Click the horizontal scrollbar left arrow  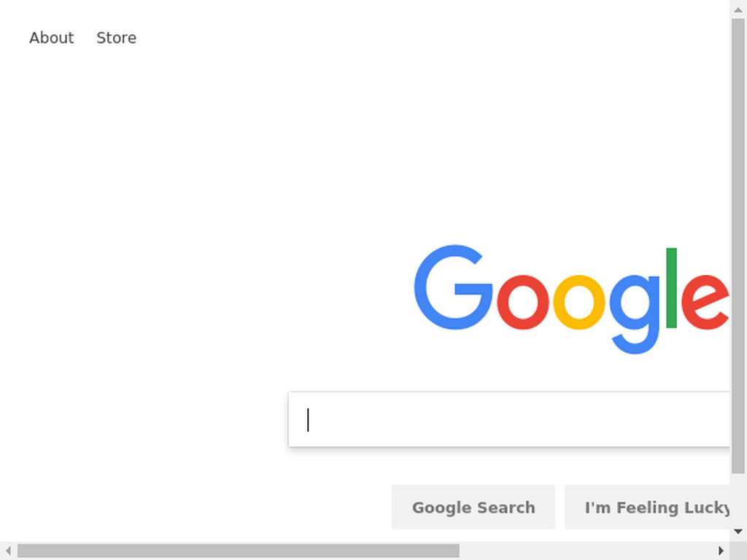[8, 551]
